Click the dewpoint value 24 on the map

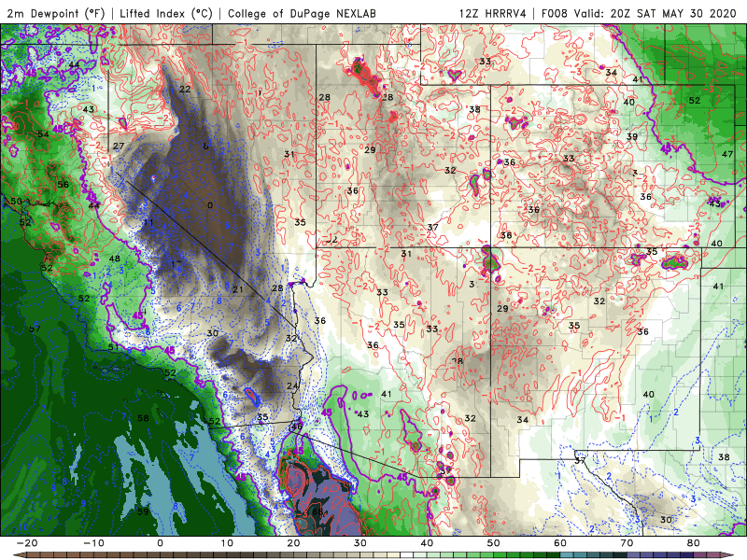point(292,385)
